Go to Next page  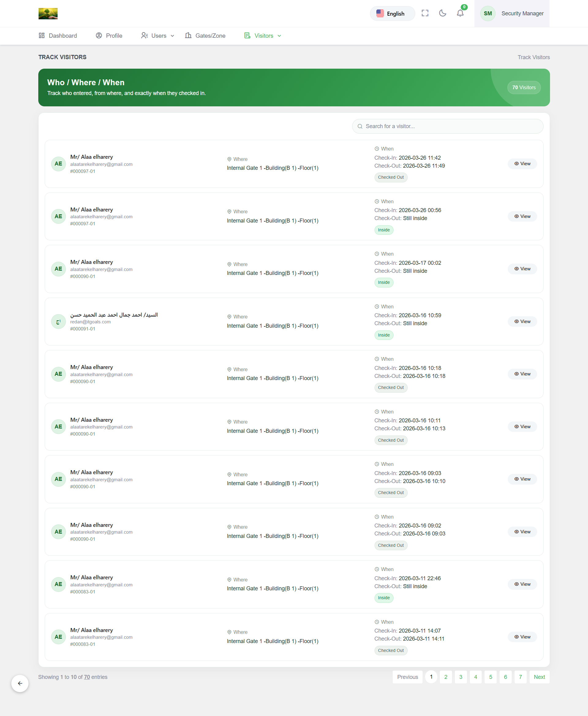[539, 677]
